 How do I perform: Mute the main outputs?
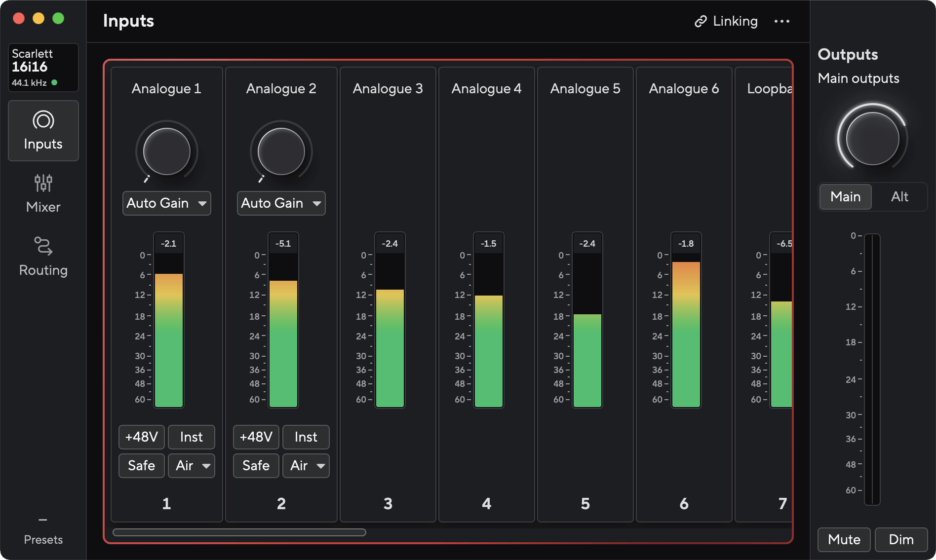(x=844, y=540)
